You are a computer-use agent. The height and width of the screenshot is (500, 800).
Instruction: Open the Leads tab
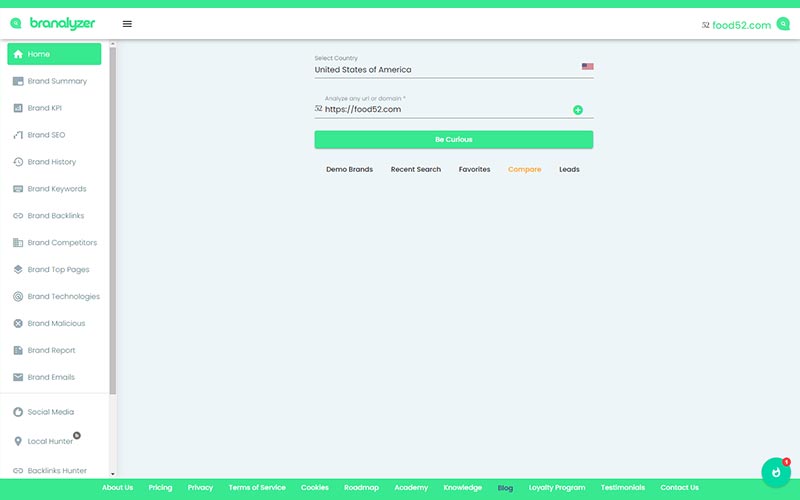point(569,169)
